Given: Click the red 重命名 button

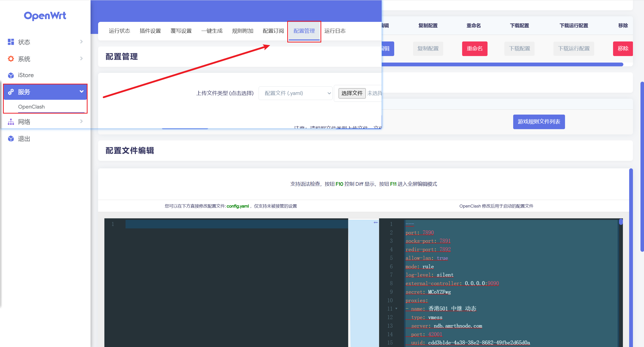Looking at the screenshot, I should pos(475,49).
